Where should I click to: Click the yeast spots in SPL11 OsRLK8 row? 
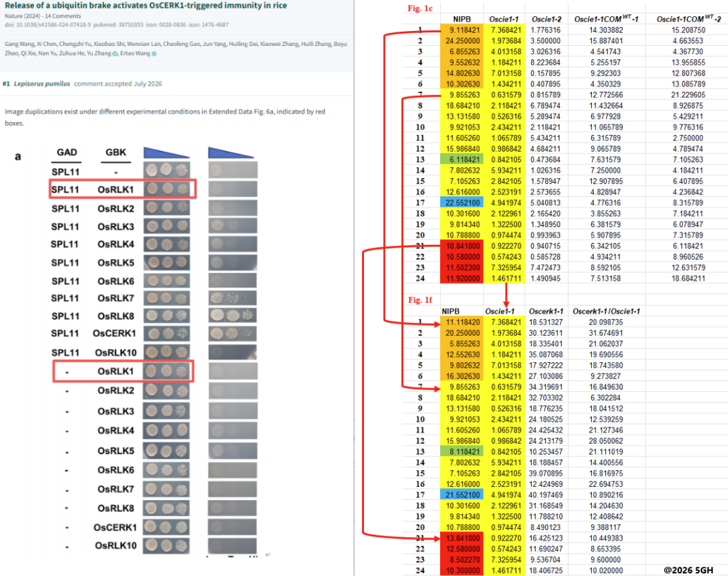166,316
